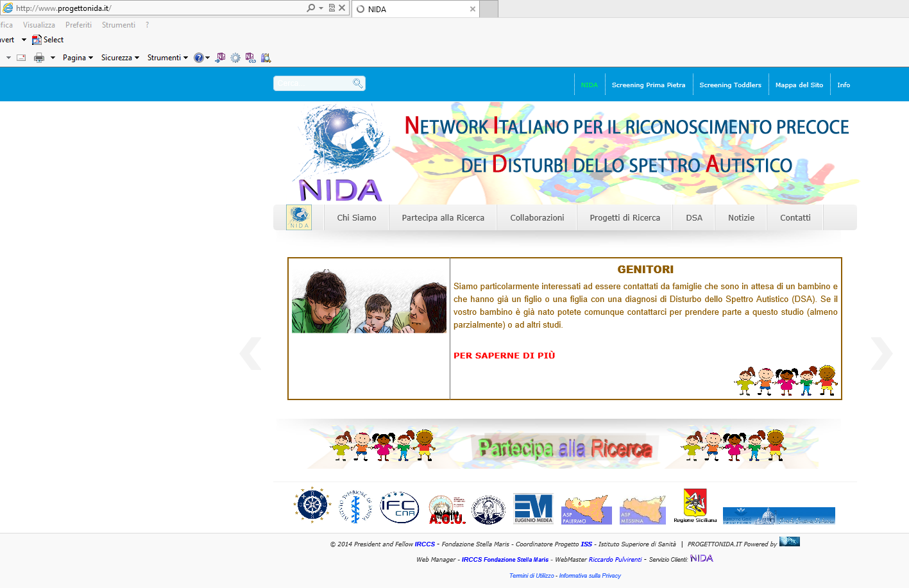Open the Collaborazioni menu item

pos(538,217)
